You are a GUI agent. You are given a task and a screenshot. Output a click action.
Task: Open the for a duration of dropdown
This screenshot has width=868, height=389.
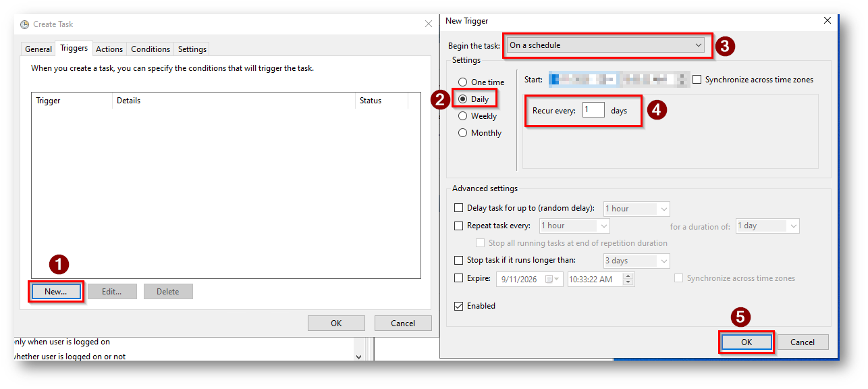[x=767, y=226]
